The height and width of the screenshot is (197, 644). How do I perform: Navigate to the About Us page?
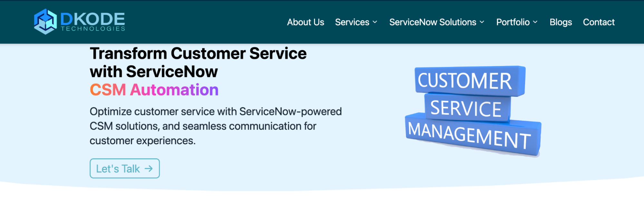coord(305,22)
